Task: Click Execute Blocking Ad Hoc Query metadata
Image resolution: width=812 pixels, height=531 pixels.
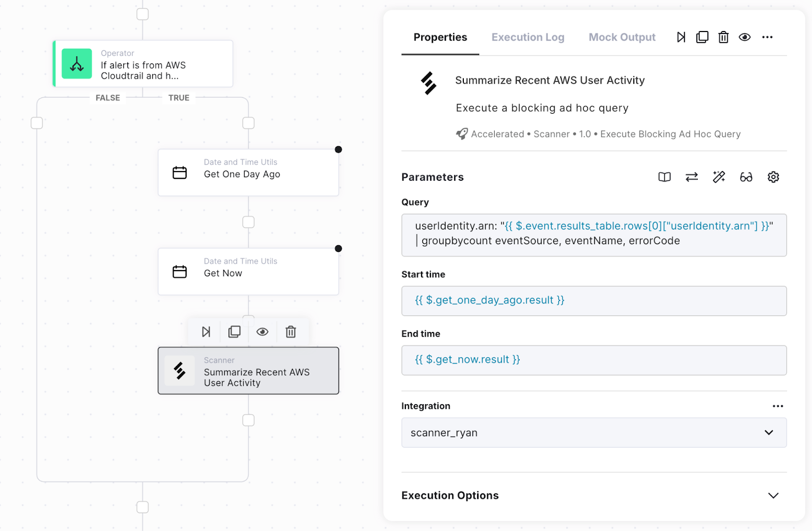Action: 670,134
